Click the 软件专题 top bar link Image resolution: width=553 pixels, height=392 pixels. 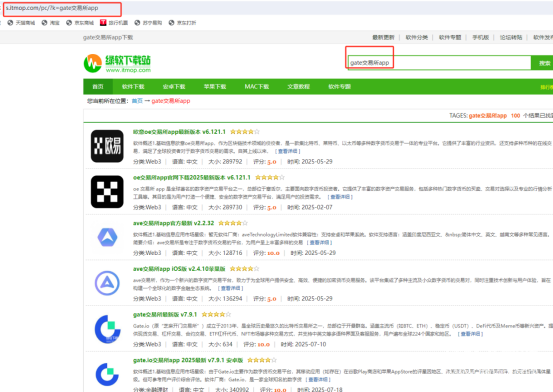click(x=450, y=37)
